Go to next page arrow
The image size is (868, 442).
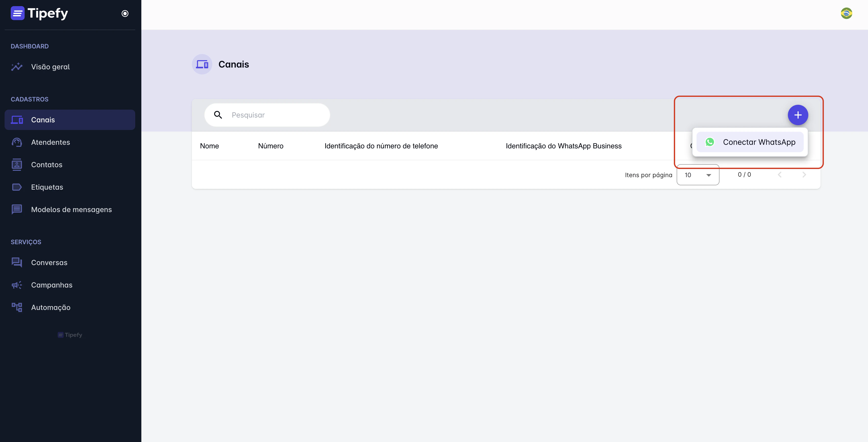804,175
